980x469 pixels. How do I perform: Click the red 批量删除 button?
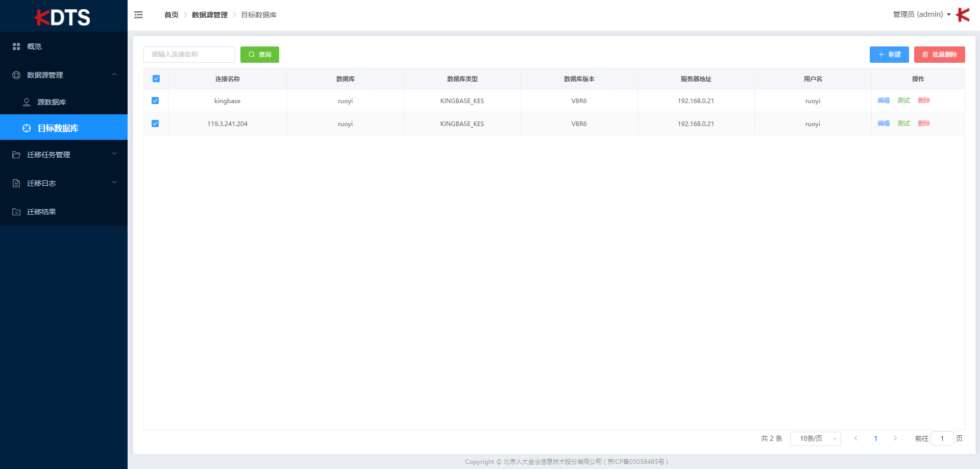coord(940,55)
